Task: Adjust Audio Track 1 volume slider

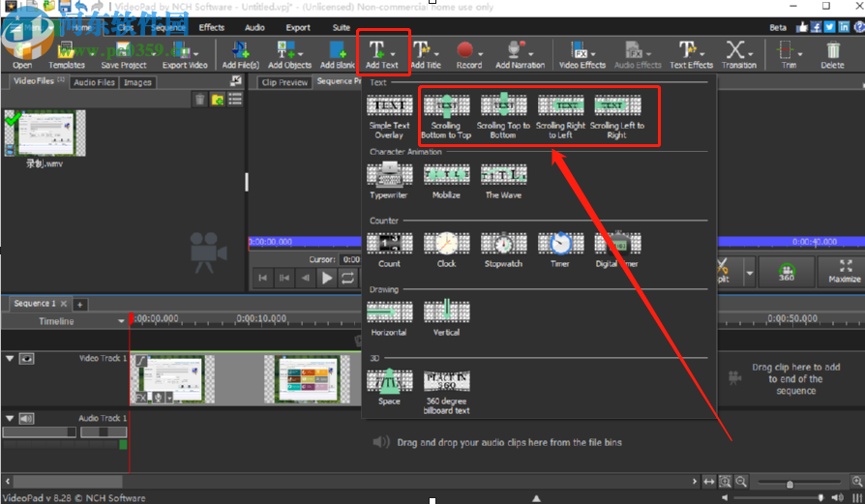Action: (x=39, y=432)
